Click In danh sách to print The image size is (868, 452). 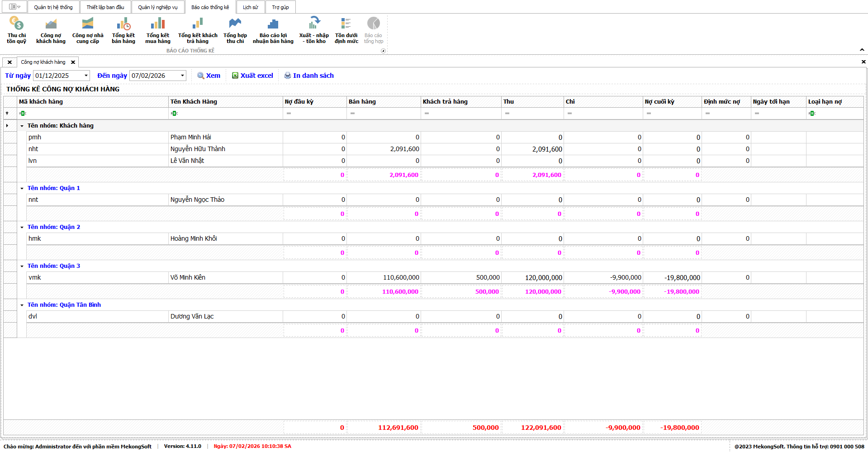click(309, 76)
